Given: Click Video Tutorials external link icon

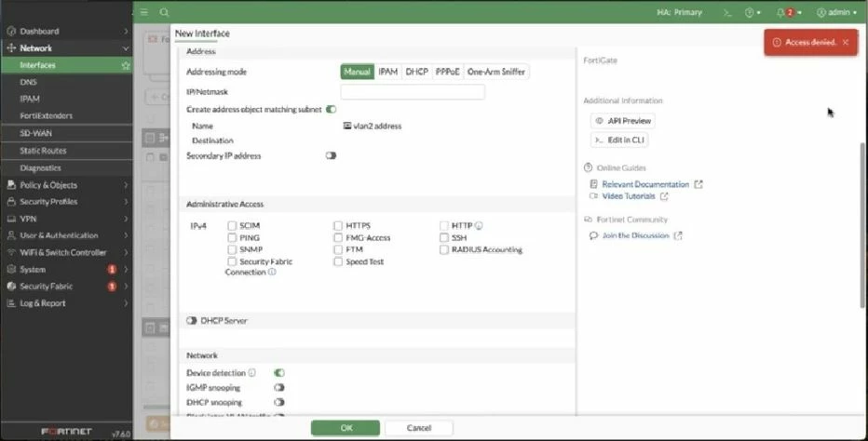Looking at the screenshot, I should pos(664,196).
